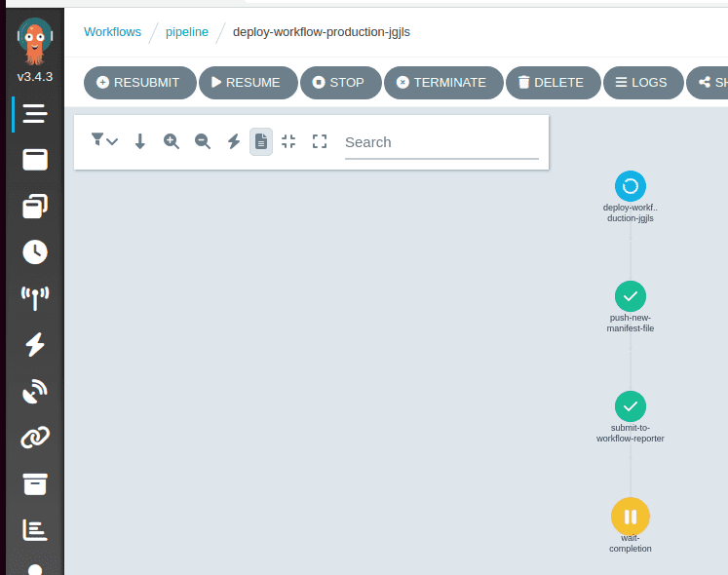Select the paused wait-completion node
This screenshot has height=575, width=728.
(x=631, y=517)
